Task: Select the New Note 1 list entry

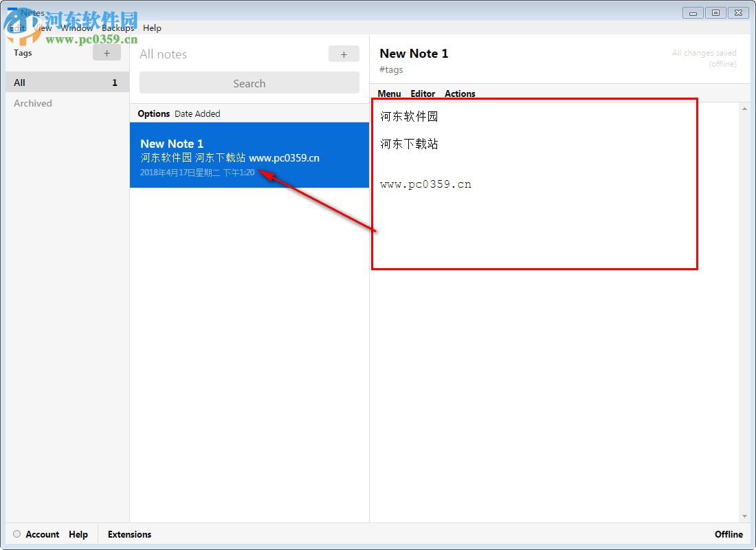Action: click(249, 155)
